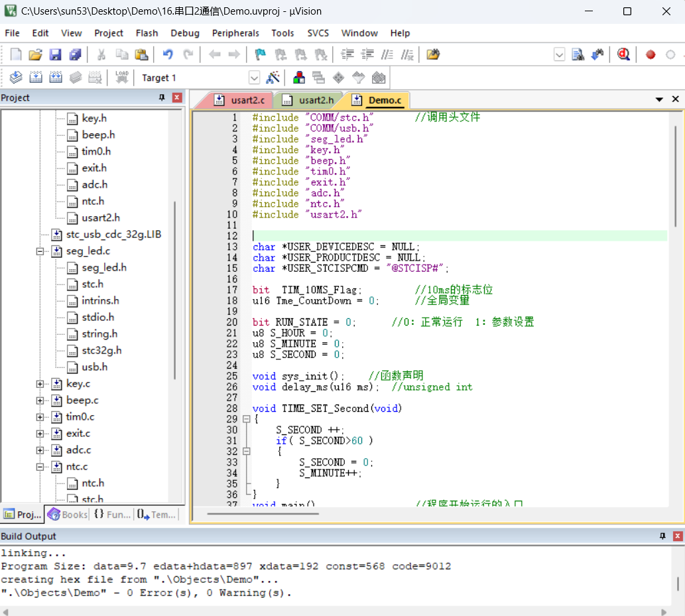Open the Peripherals menu
The width and height of the screenshot is (685, 616).
[x=235, y=33]
